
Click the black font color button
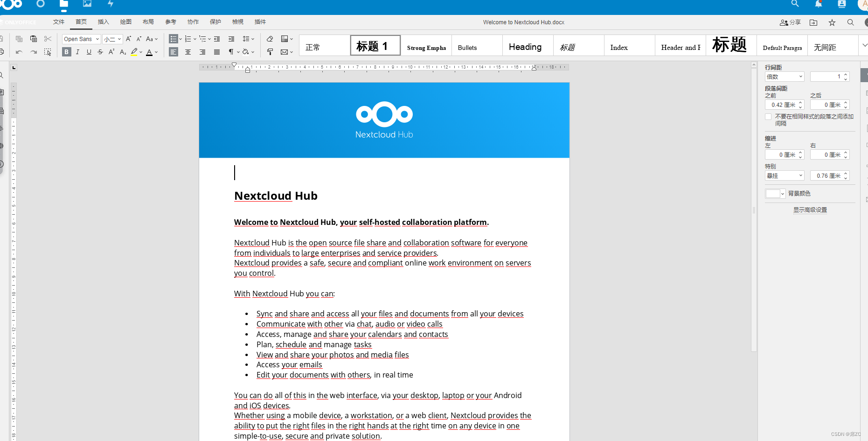[149, 52]
